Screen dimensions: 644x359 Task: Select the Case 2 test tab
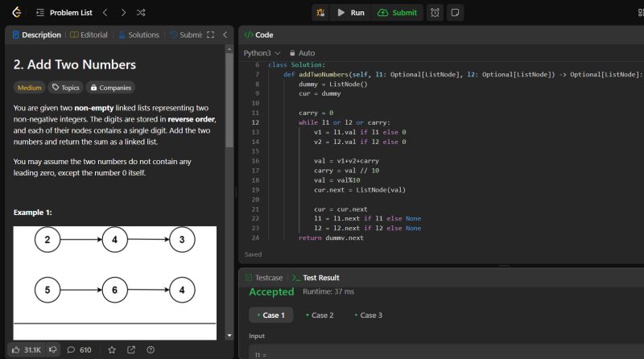pos(320,316)
